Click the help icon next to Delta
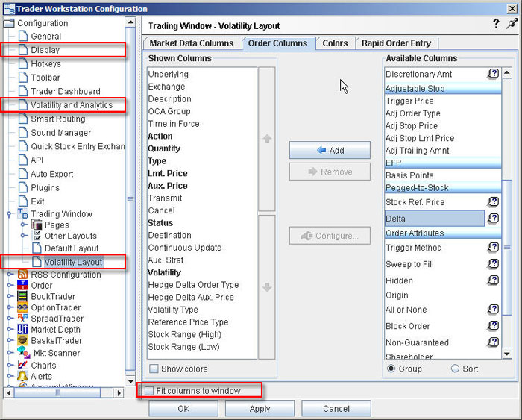 click(493, 218)
